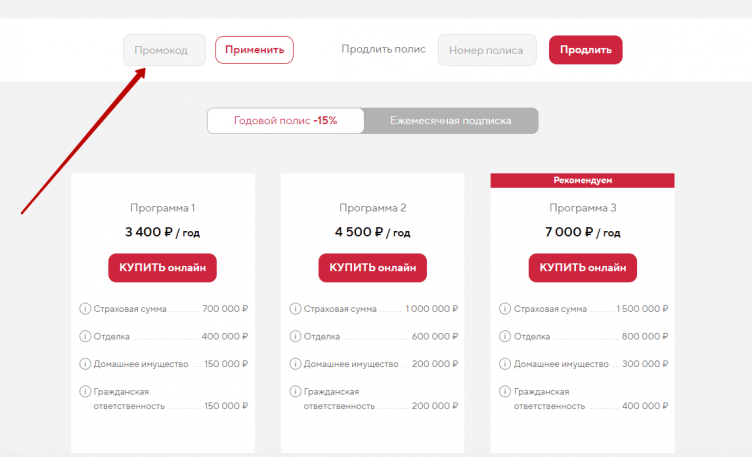Click info icon beside Программа 2 Гражданская ответственность
The width and height of the screenshot is (752, 457).
tap(295, 391)
